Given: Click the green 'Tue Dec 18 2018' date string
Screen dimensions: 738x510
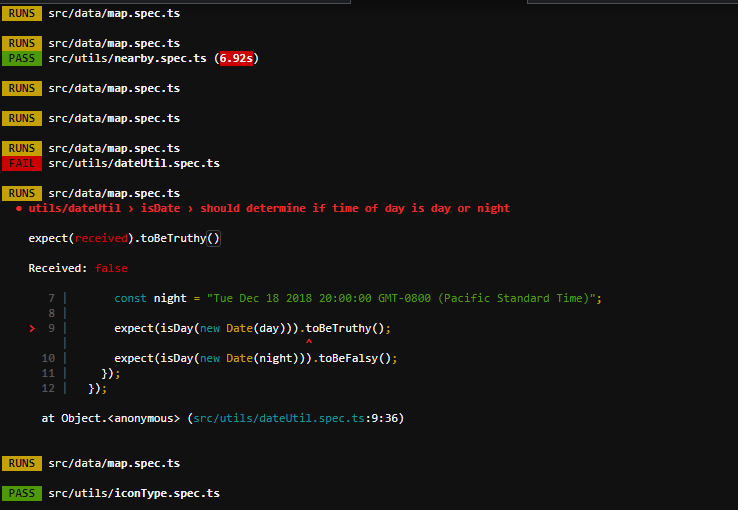Looking at the screenshot, I should 399,298.
